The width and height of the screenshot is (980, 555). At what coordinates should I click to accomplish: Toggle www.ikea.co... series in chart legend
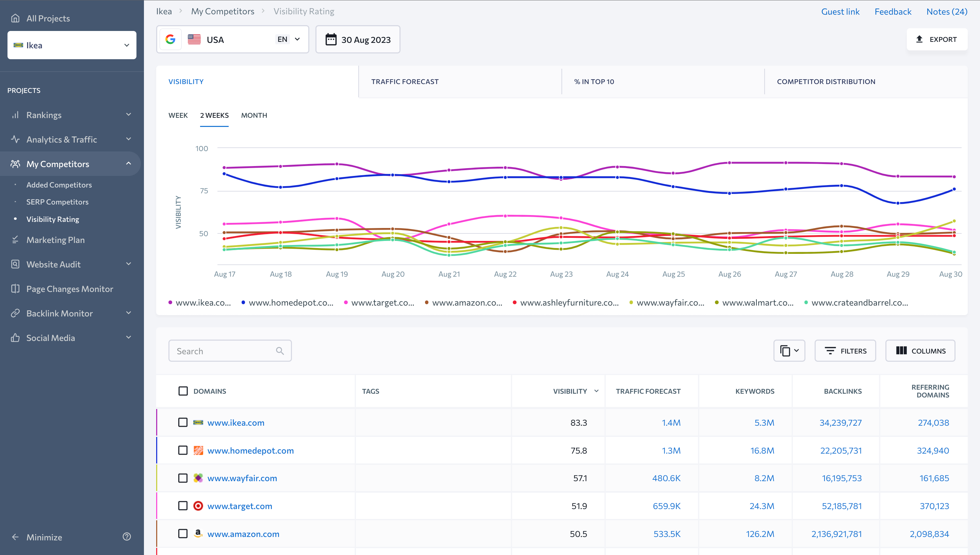(200, 302)
